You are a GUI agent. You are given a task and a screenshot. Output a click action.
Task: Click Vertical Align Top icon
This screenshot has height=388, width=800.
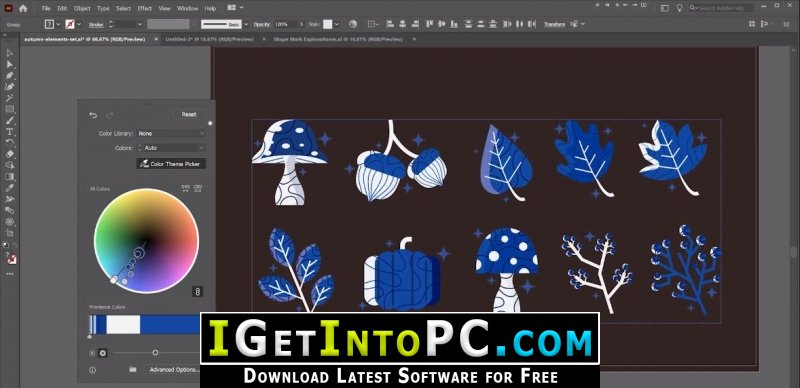point(429,24)
